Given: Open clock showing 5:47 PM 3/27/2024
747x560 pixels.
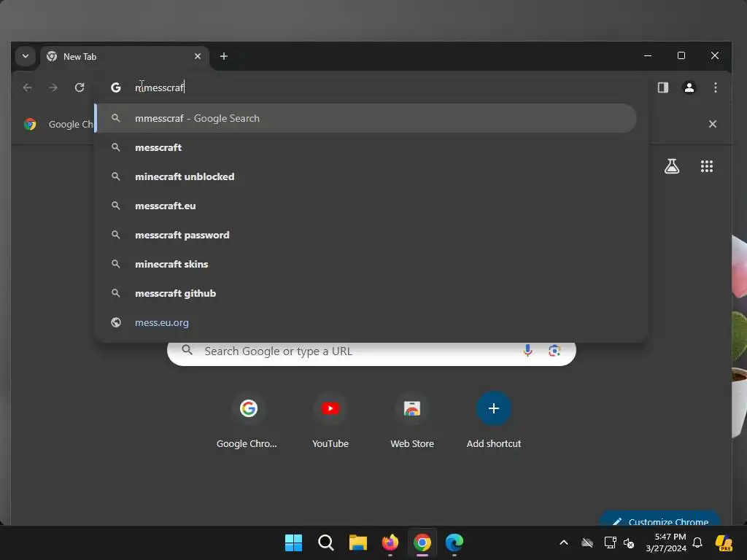Looking at the screenshot, I should [666, 542].
